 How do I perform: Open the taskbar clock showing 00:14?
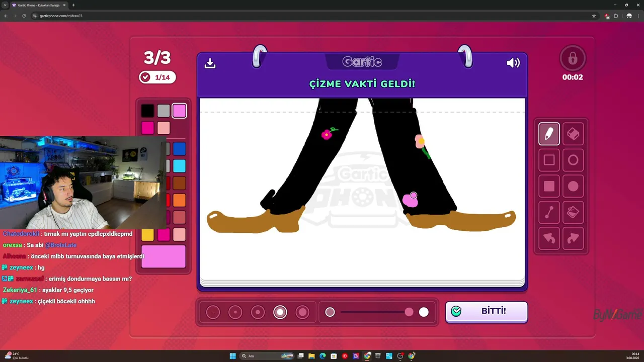click(632, 356)
